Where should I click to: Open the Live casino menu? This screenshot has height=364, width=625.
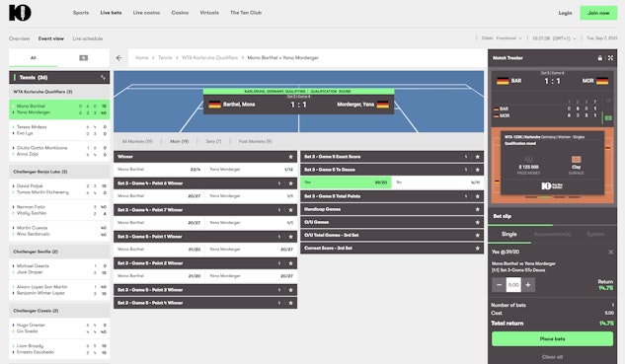tap(146, 13)
